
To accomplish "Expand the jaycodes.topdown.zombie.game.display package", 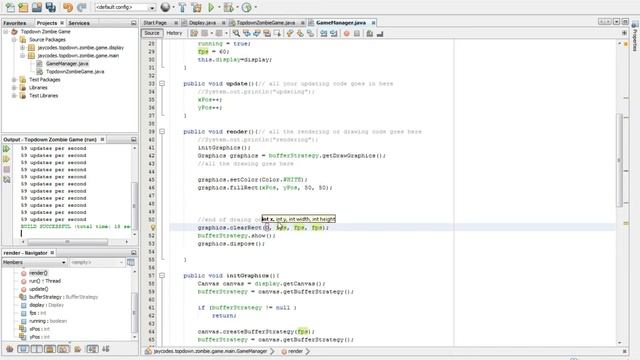I will [23, 47].
